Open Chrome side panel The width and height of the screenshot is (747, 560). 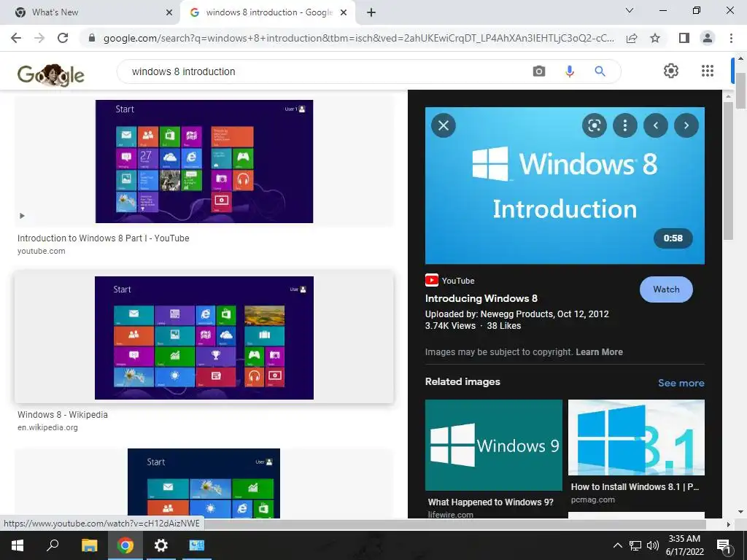click(x=684, y=38)
